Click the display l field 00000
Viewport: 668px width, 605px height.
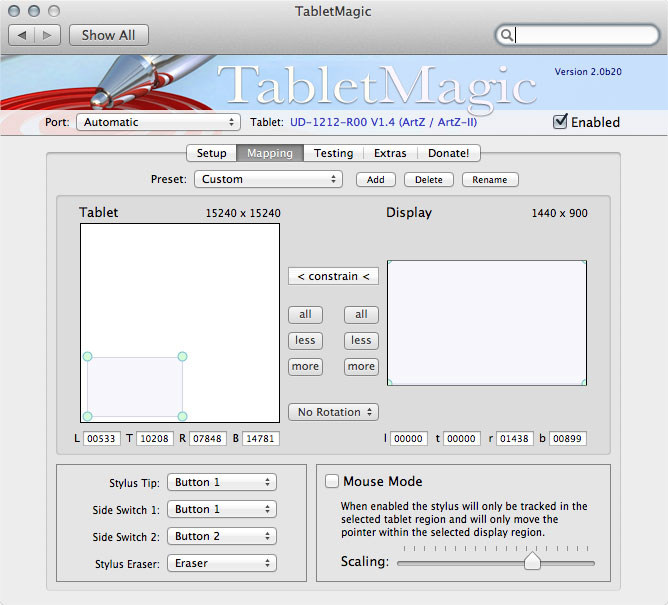(x=409, y=438)
